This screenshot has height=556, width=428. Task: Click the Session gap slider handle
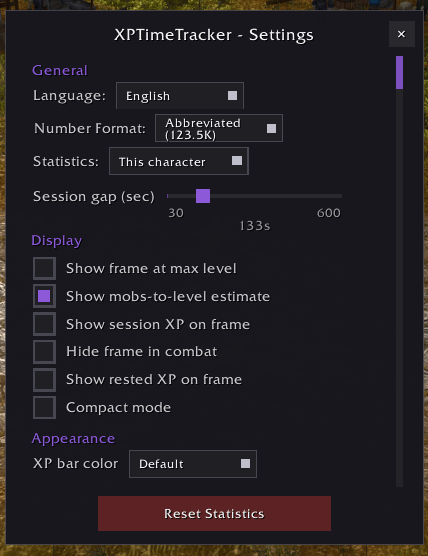click(x=203, y=196)
